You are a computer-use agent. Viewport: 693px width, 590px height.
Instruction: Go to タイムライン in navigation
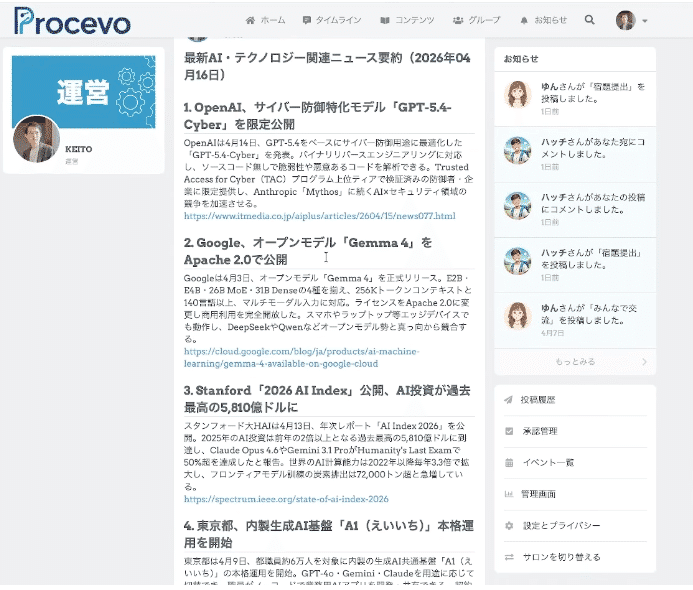click(332, 20)
